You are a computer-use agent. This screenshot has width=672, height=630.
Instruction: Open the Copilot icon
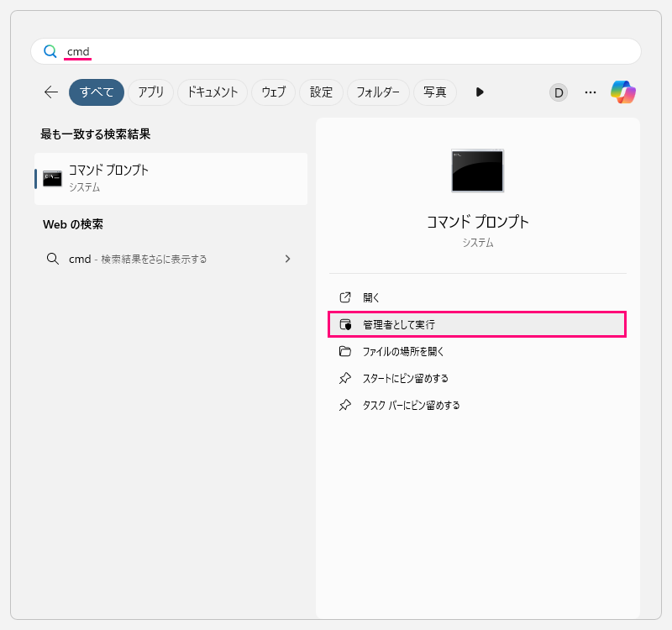623,92
